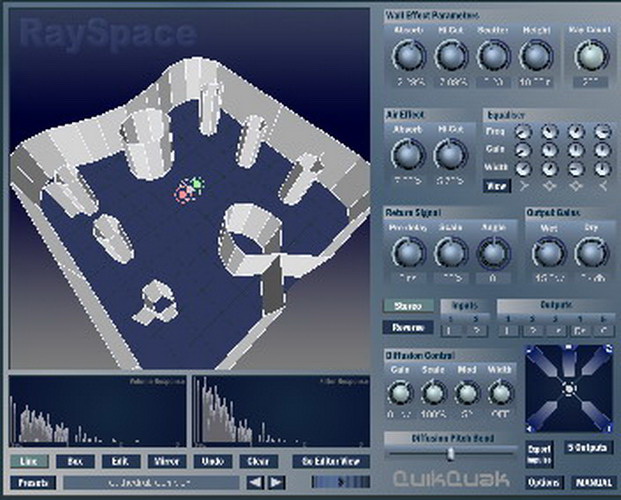The image size is (621, 500).
Task: Toggle the Stereo mode button
Action: [408, 306]
